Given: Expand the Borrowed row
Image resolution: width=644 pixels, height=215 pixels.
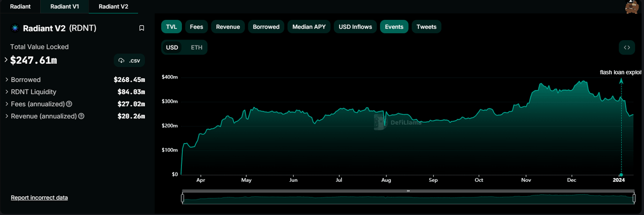Looking at the screenshot, I should pyautogui.click(x=7, y=79).
